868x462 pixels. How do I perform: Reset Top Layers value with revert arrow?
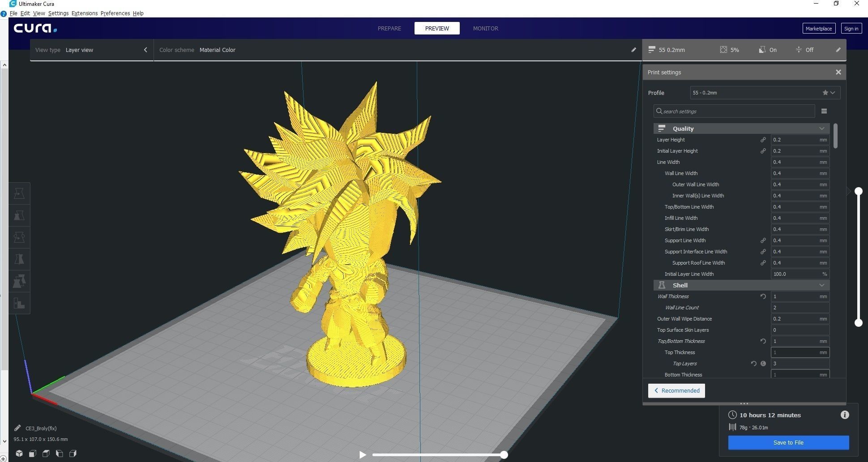pyautogui.click(x=753, y=364)
